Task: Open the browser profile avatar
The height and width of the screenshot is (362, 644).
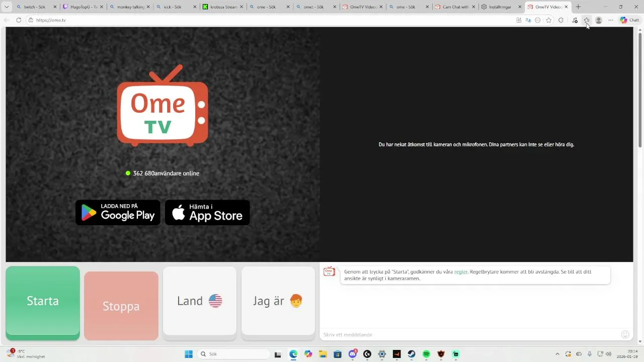Action: [x=599, y=20]
